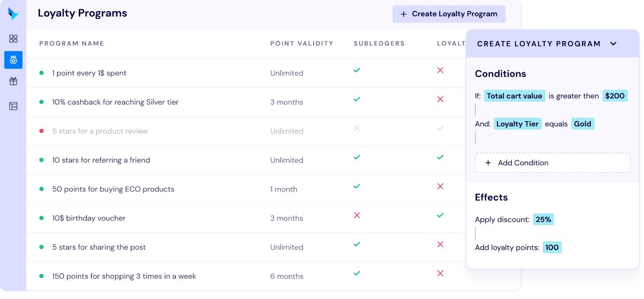The image size is (644, 299).
Task: Toggle green status dot for referring a friend
Action: 41,160
